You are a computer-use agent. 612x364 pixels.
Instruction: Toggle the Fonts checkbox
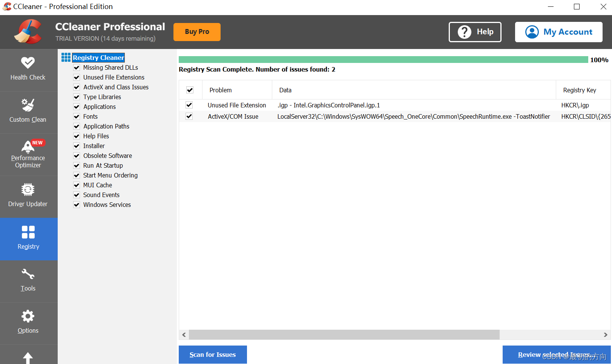pyautogui.click(x=77, y=116)
